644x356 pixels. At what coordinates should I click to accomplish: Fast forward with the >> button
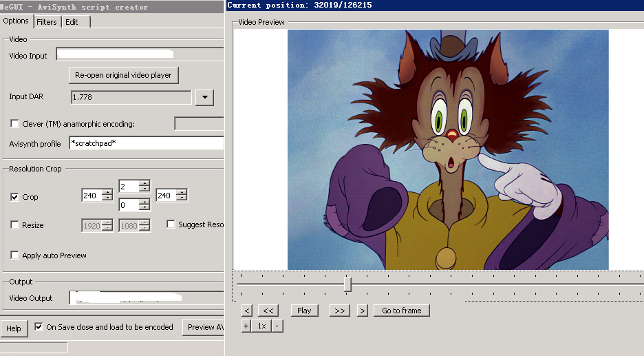pyautogui.click(x=340, y=311)
